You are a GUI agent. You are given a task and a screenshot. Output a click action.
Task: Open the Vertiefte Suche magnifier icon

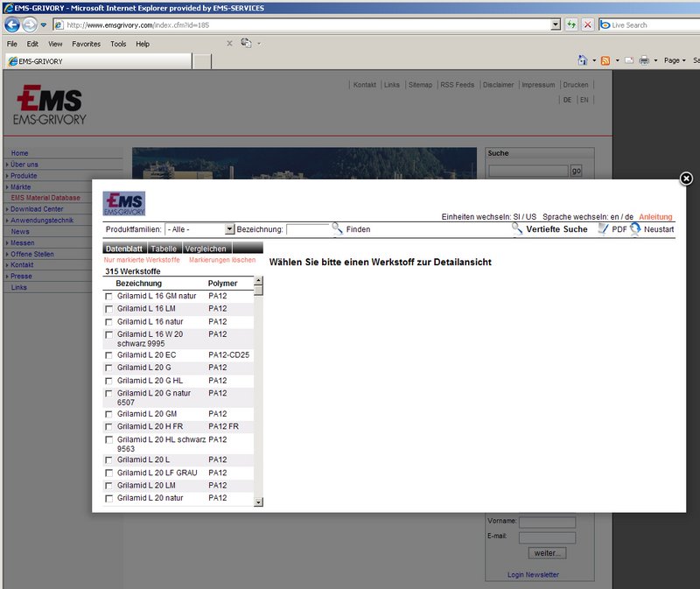pos(517,228)
